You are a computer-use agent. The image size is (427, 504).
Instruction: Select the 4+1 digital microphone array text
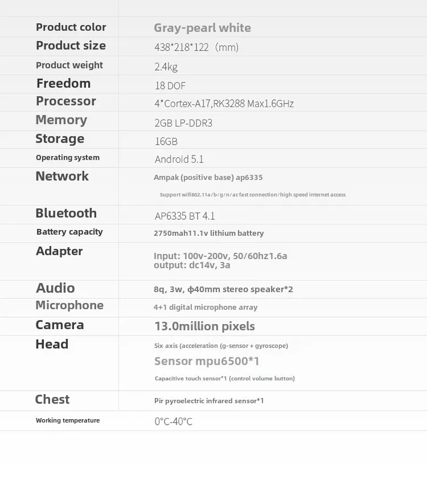point(205,307)
